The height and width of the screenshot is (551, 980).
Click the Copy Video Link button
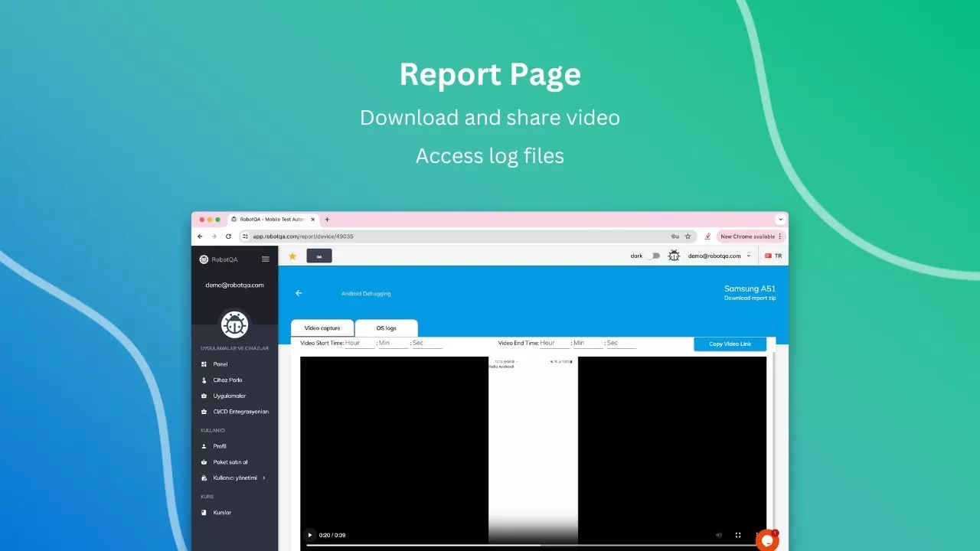click(730, 344)
